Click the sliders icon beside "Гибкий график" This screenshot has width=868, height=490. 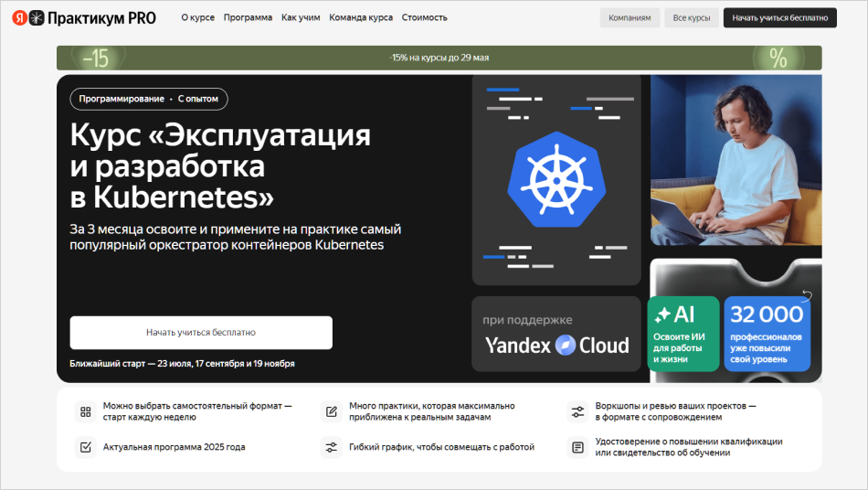point(331,447)
